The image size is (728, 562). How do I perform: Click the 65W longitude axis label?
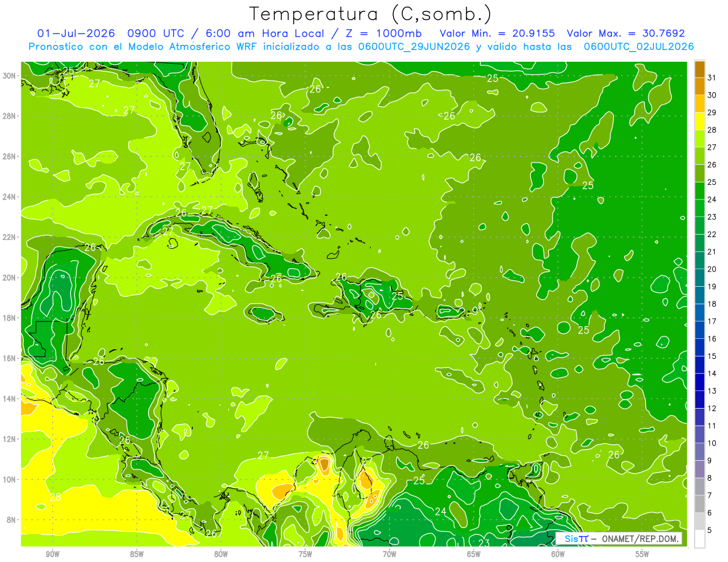(474, 554)
